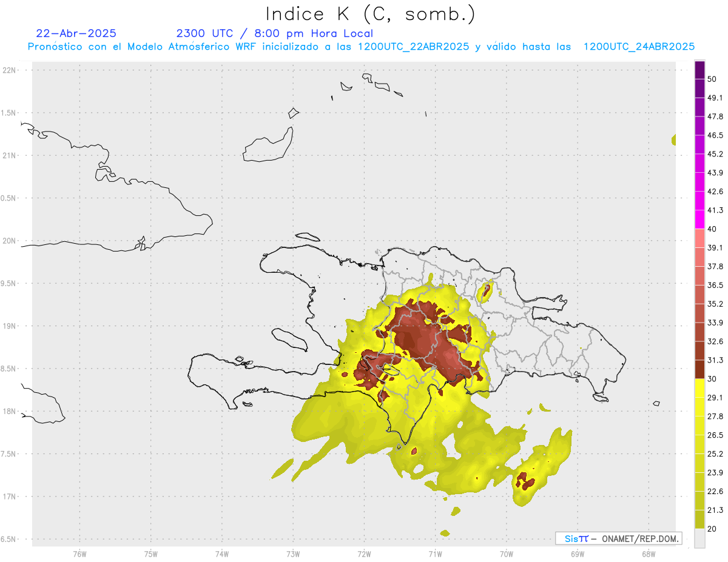Click the 21N latitude label
The height and width of the screenshot is (562, 728).
tap(10, 155)
